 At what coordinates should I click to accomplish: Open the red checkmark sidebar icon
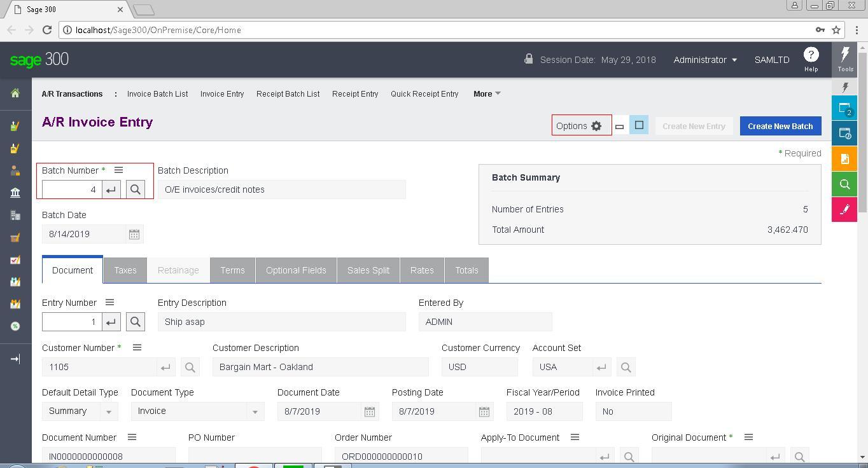coord(15,259)
